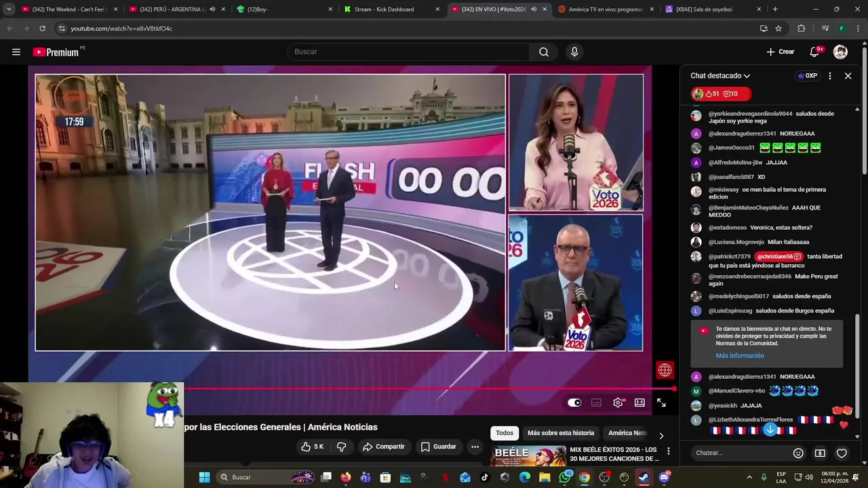This screenshot has width=868, height=488.
Task: Click user @patrickct7379 in chat
Action: pyautogui.click(x=729, y=257)
